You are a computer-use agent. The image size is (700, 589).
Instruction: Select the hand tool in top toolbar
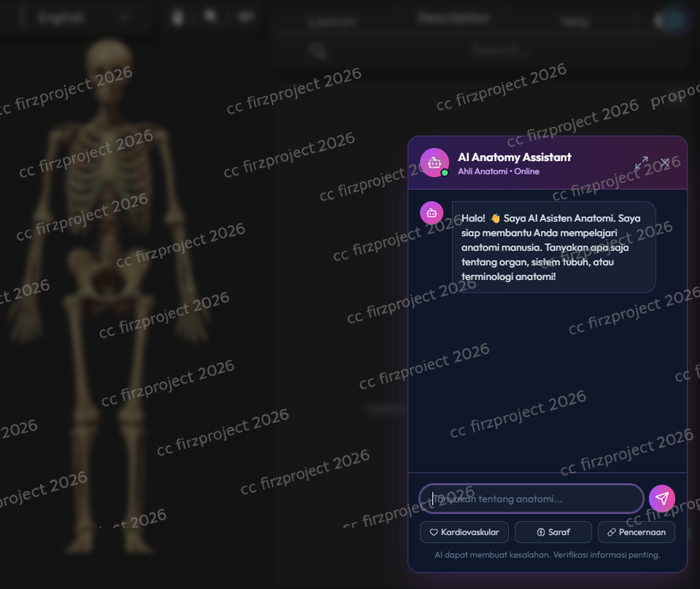click(x=177, y=17)
